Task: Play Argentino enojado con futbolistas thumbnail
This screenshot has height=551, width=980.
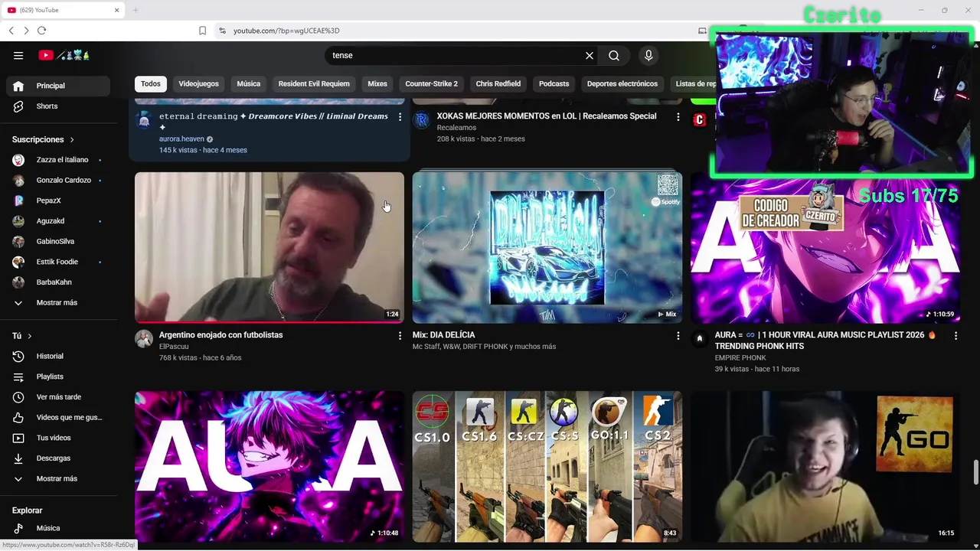Action: point(269,247)
